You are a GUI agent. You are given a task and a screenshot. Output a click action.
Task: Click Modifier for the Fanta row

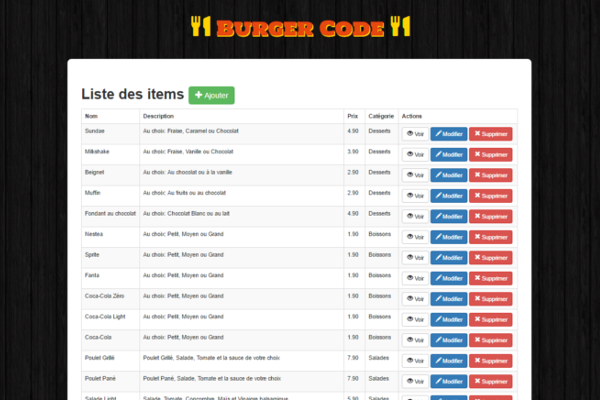click(x=449, y=278)
